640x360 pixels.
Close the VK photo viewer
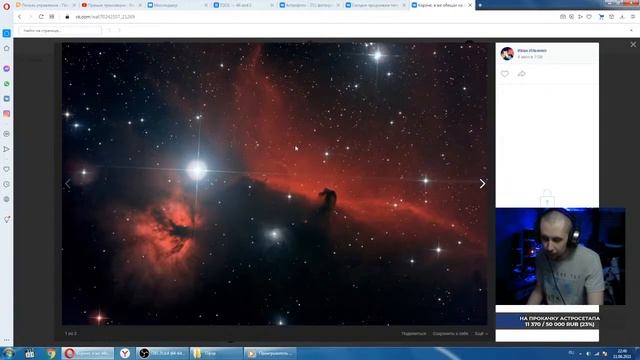pyautogui.click(x=633, y=44)
